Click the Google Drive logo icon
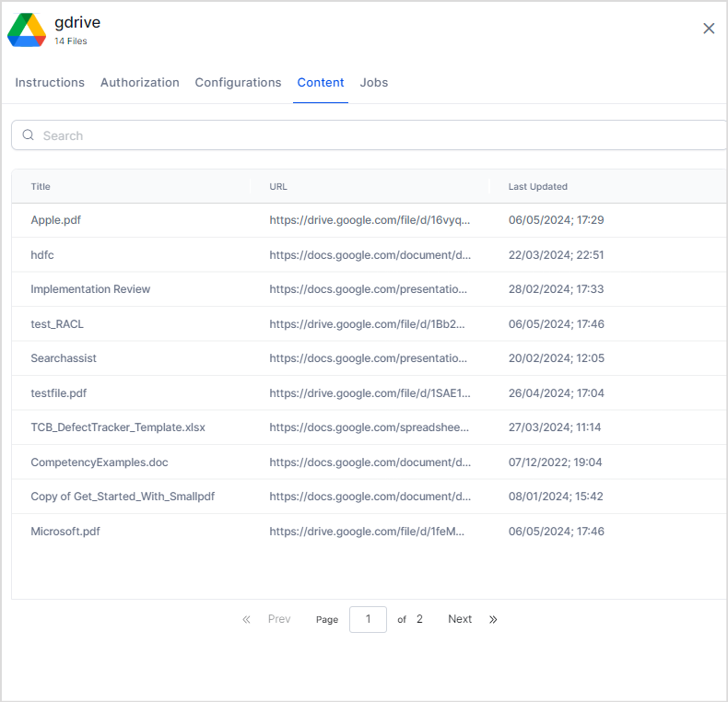Viewport: 728px width, 702px height. (27, 29)
